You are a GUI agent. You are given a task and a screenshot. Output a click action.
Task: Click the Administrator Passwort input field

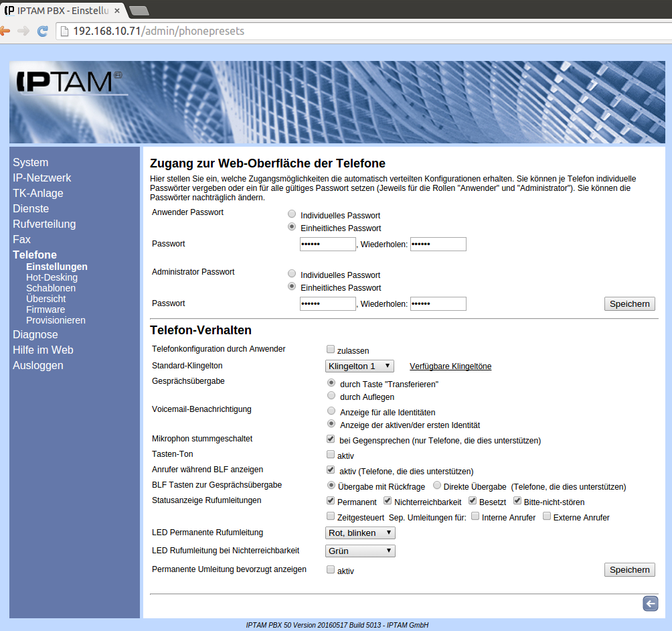[328, 304]
